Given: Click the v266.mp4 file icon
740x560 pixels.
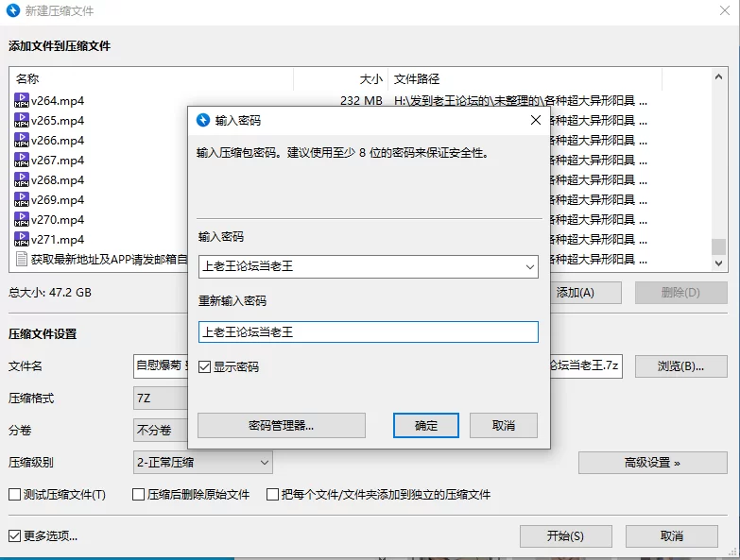Looking at the screenshot, I should click(21, 140).
